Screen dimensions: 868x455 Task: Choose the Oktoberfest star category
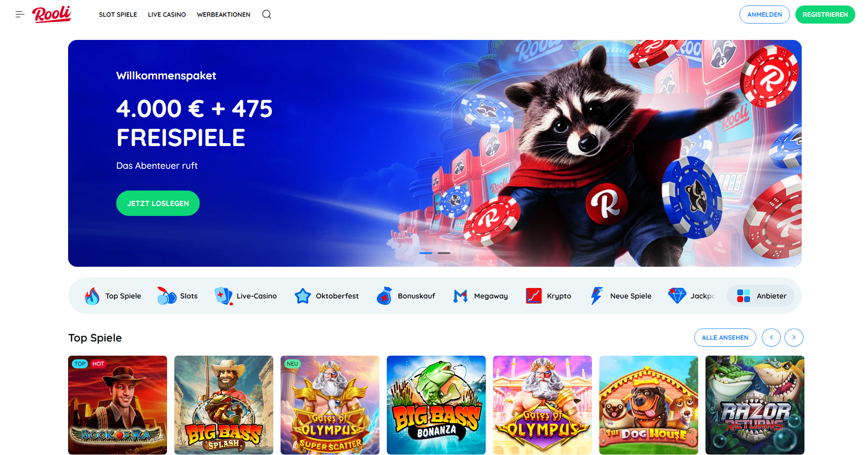coord(327,296)
